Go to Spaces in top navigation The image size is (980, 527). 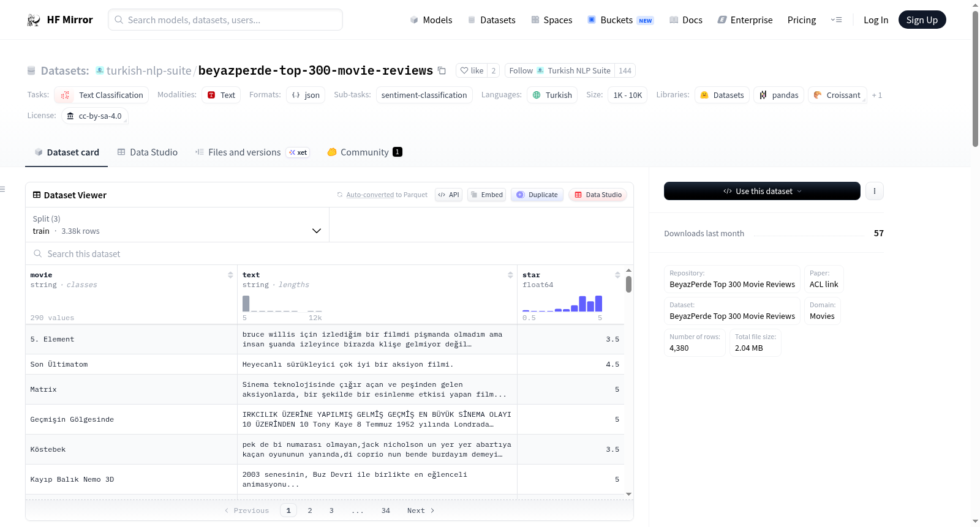(552, 20)
